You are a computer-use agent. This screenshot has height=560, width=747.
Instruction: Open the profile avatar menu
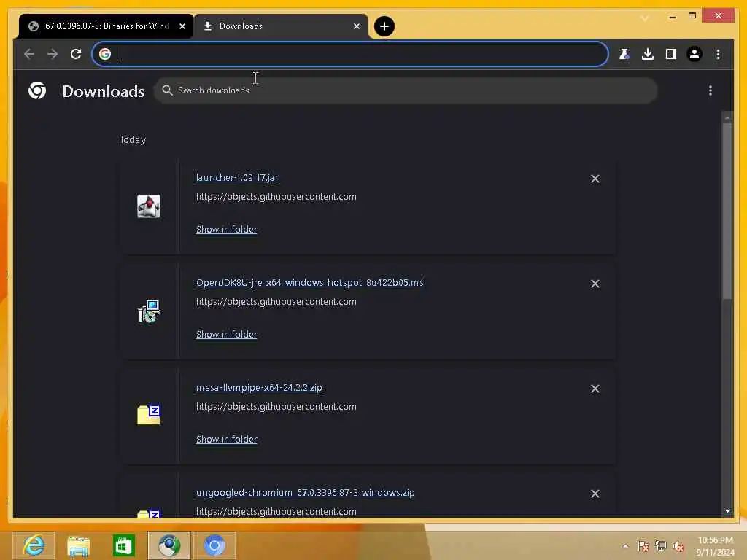694,54
